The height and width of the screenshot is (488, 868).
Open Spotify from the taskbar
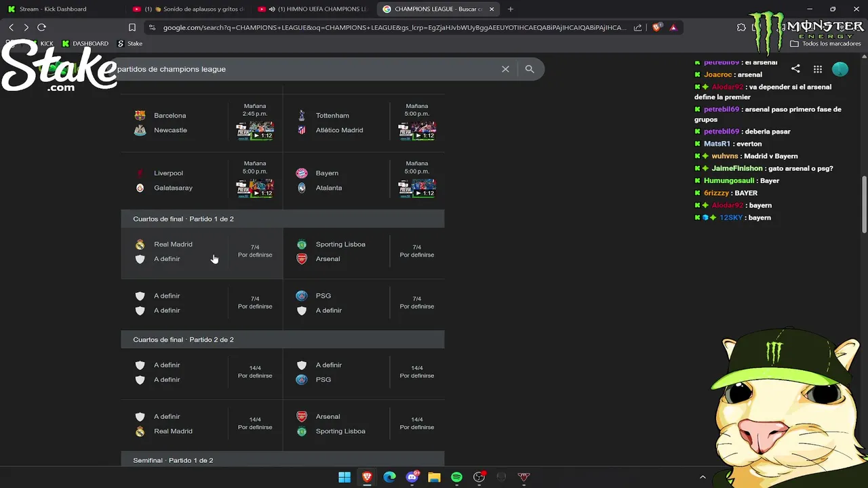(456, 477)
